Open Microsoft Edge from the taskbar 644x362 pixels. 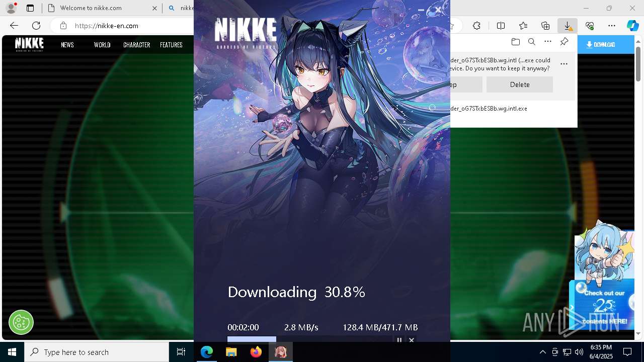[x=207, y=352]
